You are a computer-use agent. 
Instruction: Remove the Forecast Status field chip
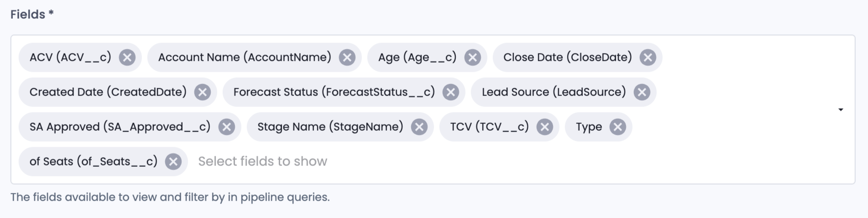point(451,92)
